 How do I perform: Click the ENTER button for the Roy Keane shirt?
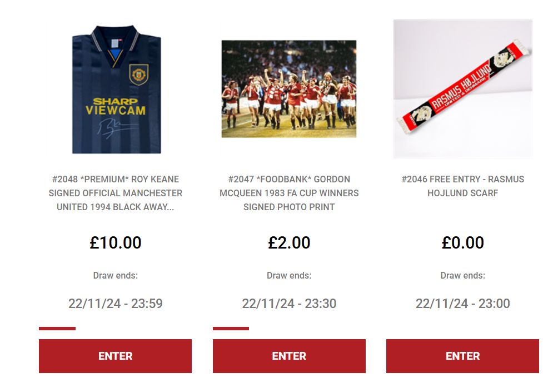115,356
